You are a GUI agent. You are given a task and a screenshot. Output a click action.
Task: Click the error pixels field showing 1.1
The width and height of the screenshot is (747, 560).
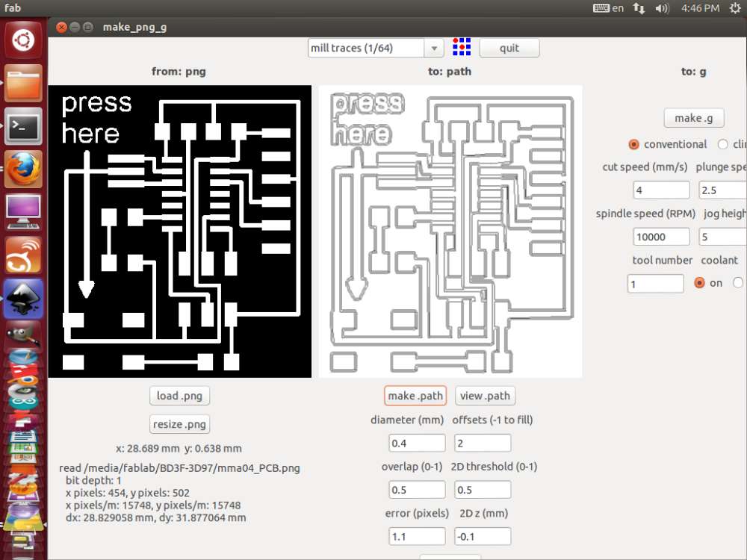[x=417, y=536]
